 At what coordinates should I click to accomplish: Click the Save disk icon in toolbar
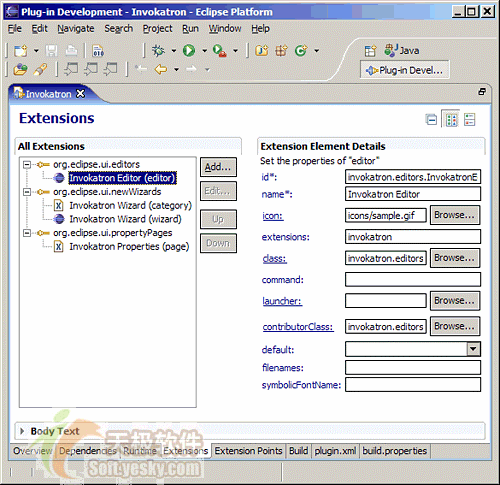pos(51,51)
